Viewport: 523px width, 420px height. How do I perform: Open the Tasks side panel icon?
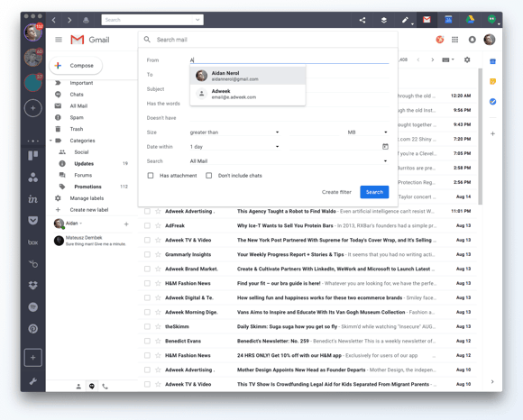tap(492, 102)
